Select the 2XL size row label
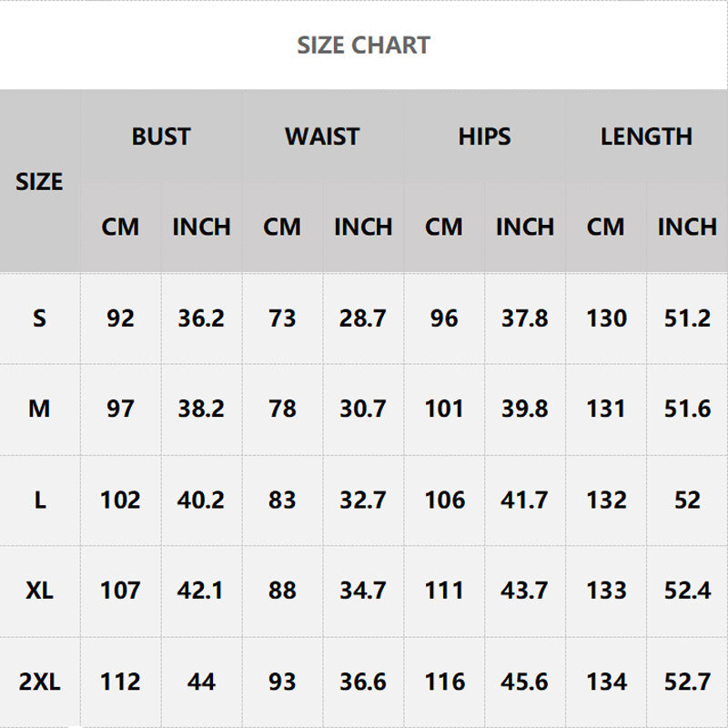 [x=39, y=682]
